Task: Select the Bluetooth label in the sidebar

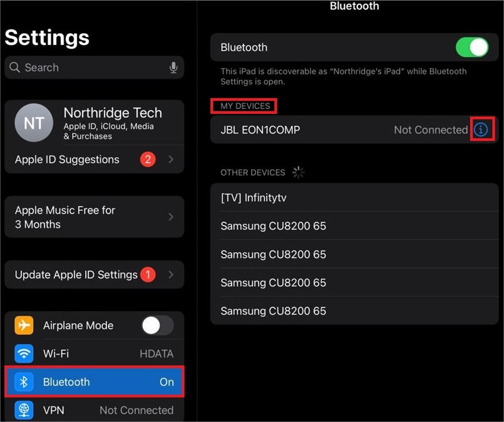Action: pyautogui.click(x=66, y=382)
